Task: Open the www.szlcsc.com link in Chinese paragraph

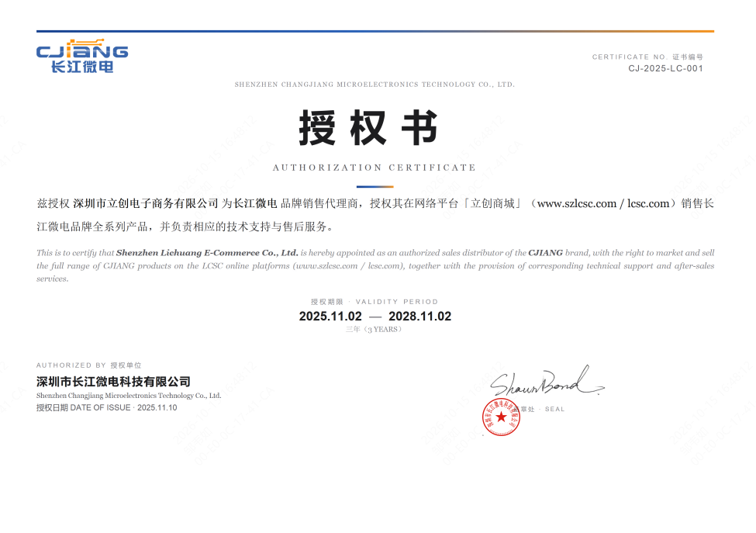Action: [577, 203]
